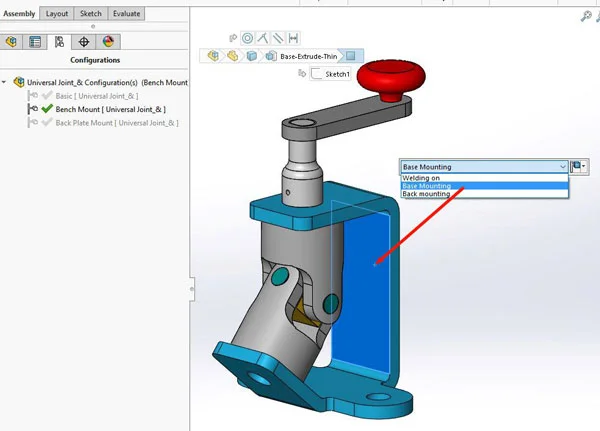Click Sketch1 in the breadcrumb
Screen dimensions: 600x431
pyautogui.click(x=337, y=73)
